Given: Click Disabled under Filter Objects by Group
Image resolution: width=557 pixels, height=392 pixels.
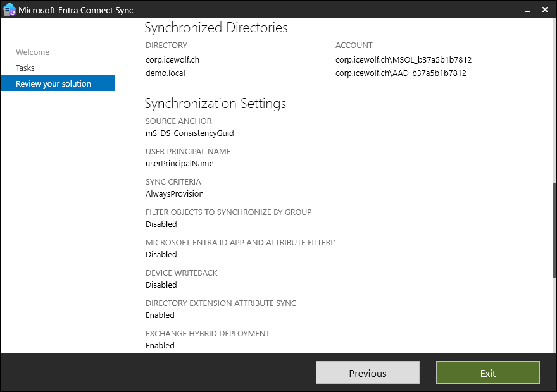Looking at the screenshot, I should [161, 224].
